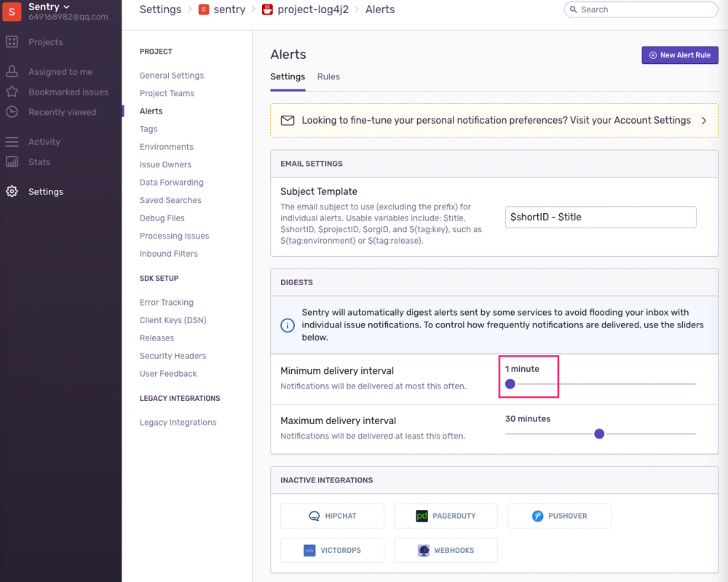The width and height of the screenshot is (728, 582).
Task: Click the Maximum delivery interval slider handle
Action: coord(599,434)
